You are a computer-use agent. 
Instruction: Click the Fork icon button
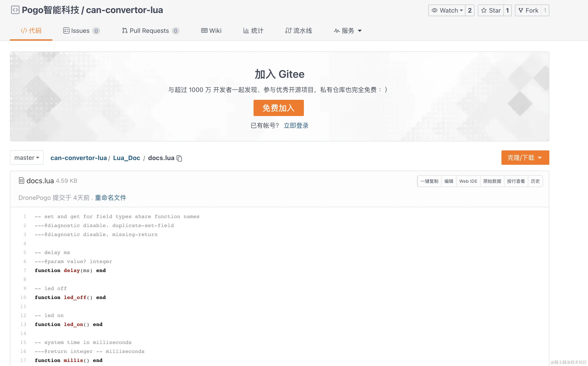[528, 10]
